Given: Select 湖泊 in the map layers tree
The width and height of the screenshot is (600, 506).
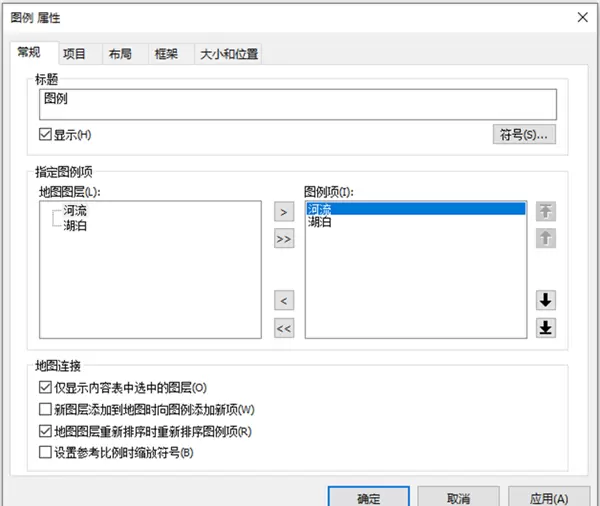Looking at the screenshot, I should click(x=73, y=225).
